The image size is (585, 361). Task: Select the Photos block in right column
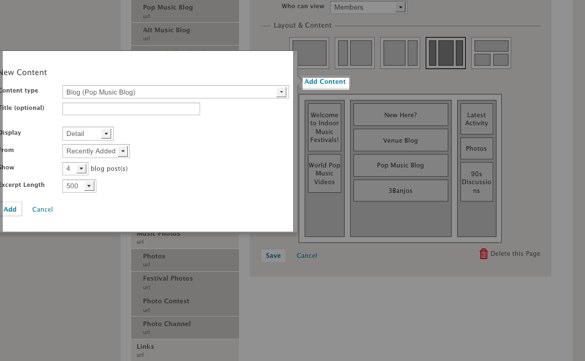(476, 148)
